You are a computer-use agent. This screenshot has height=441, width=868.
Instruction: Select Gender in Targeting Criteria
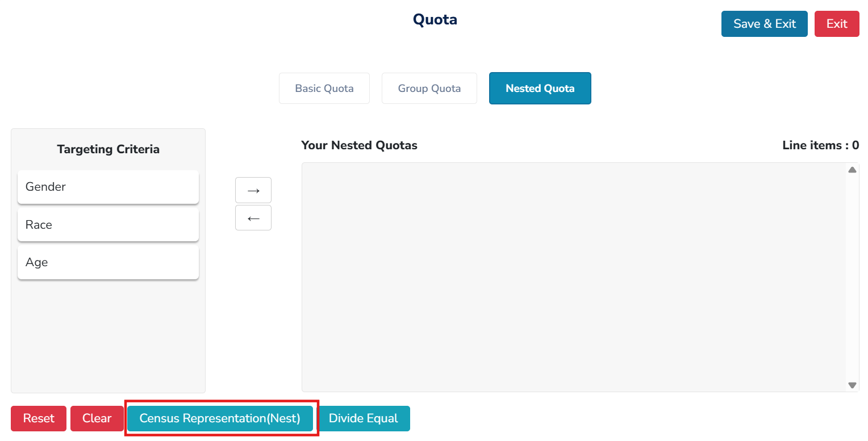[x=108, y=187]
